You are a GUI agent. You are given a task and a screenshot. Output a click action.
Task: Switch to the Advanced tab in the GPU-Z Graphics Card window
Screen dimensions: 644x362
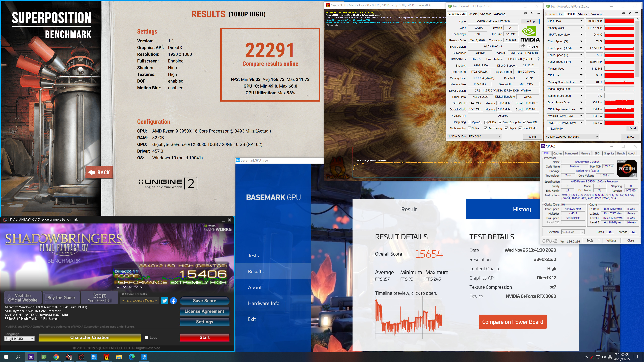point(485,14)
